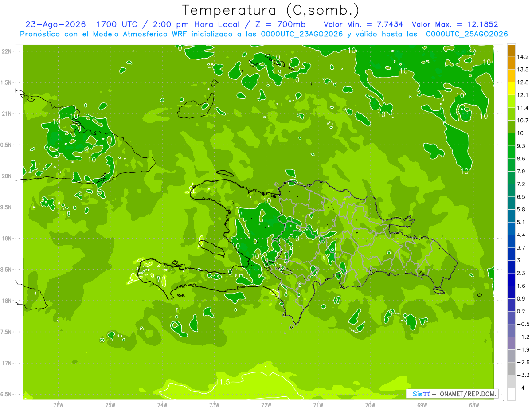Viewport: 532px width, 411px height.
Task: Click the '22N' latitude axis label
Action: click(x=6, y=51)
